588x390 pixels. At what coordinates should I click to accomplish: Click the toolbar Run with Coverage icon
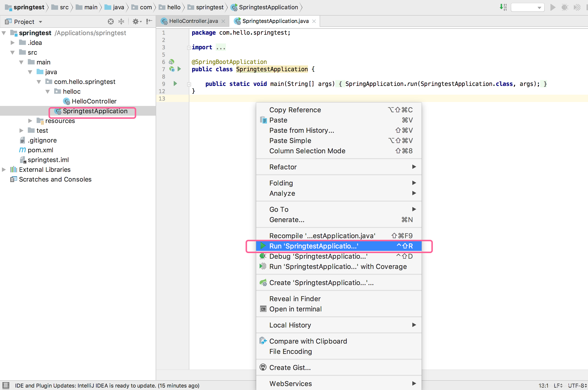pos(577,8)
